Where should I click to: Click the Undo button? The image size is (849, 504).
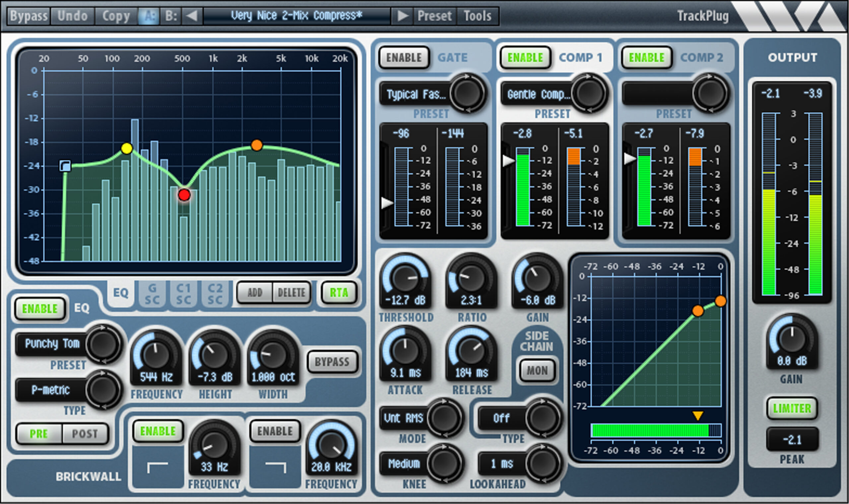coord(72,16)
